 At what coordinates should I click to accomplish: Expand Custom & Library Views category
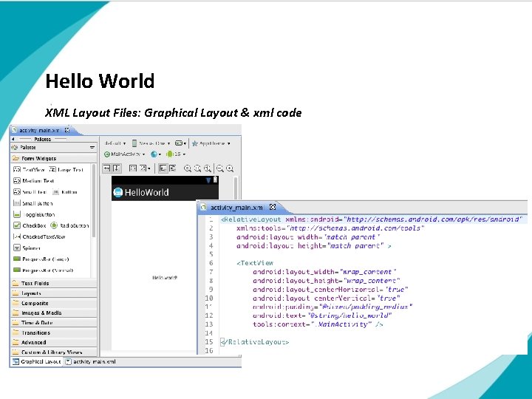(x=54, y=352)
